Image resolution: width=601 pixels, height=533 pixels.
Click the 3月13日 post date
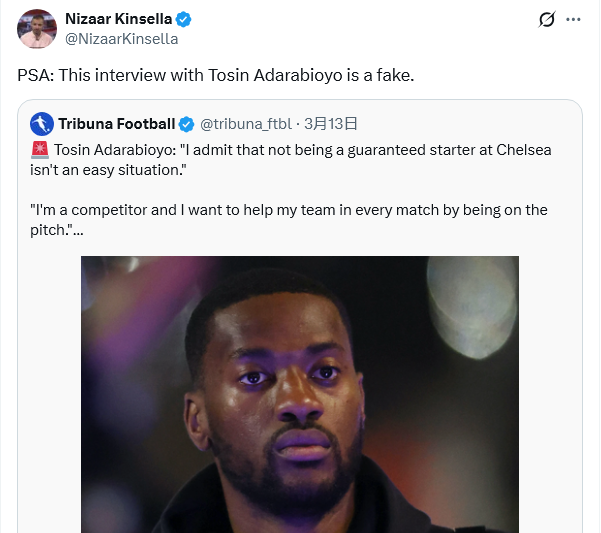pyautogui.click(x=330, y=124)
